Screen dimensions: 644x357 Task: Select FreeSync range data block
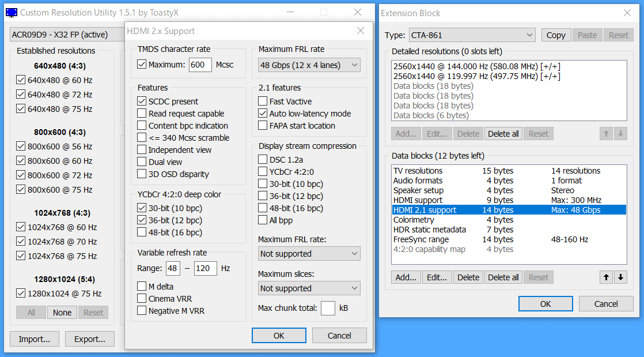[509, 239]
